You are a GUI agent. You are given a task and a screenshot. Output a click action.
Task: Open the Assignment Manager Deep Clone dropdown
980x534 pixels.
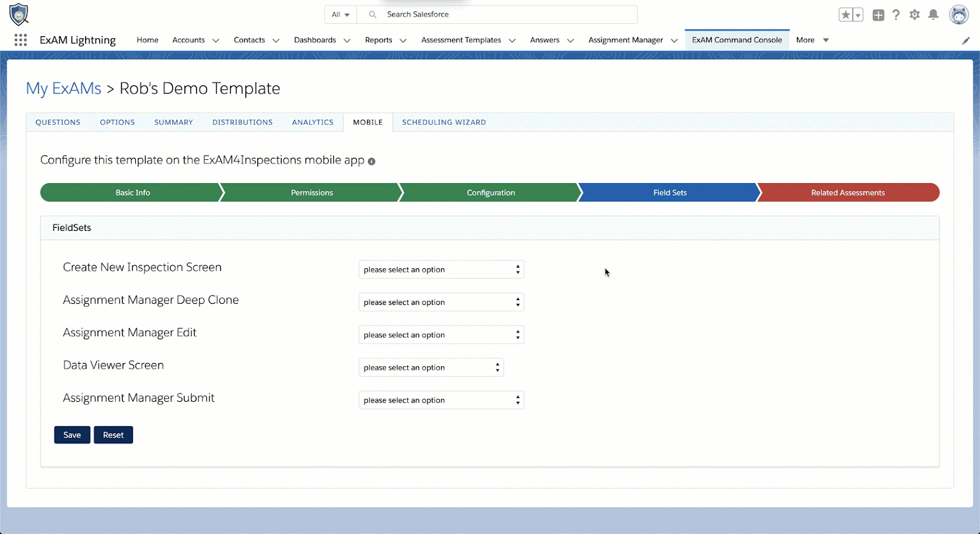[x=441, y=302]
